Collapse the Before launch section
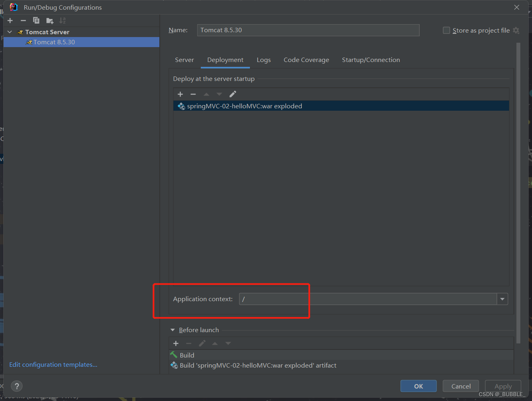Viewport: 532px width, 401px height. pyautogui.click(x=173, y=330)
